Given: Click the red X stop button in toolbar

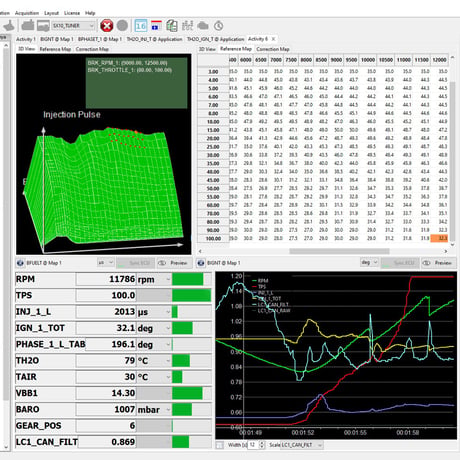Looking at the screenshot, I should (107, 26).
